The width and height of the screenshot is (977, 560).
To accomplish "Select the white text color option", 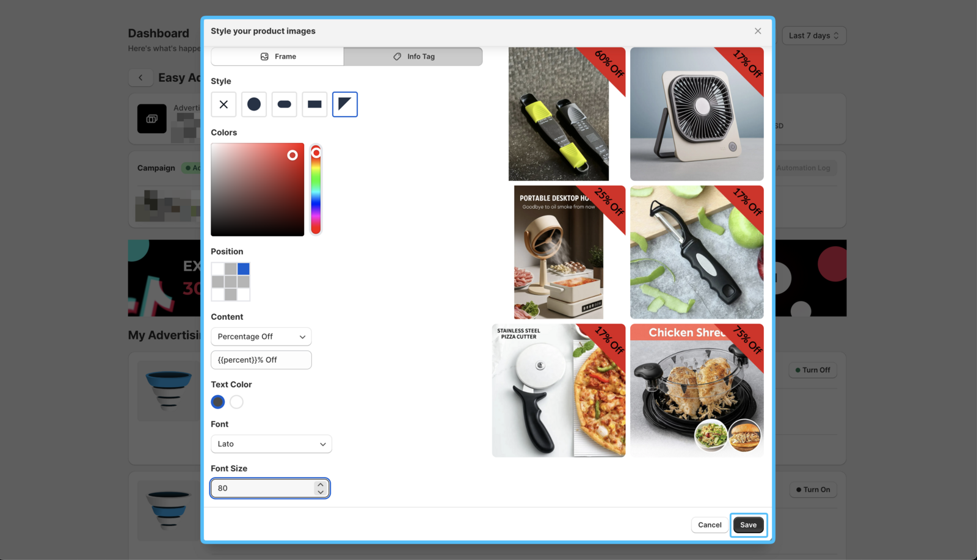I will [237, 402].
